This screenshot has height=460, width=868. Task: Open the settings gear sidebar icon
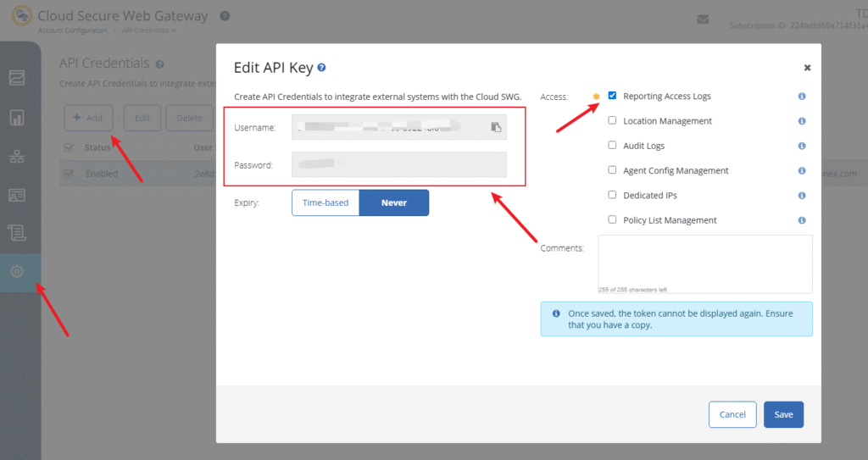click(x=17, y=272)
